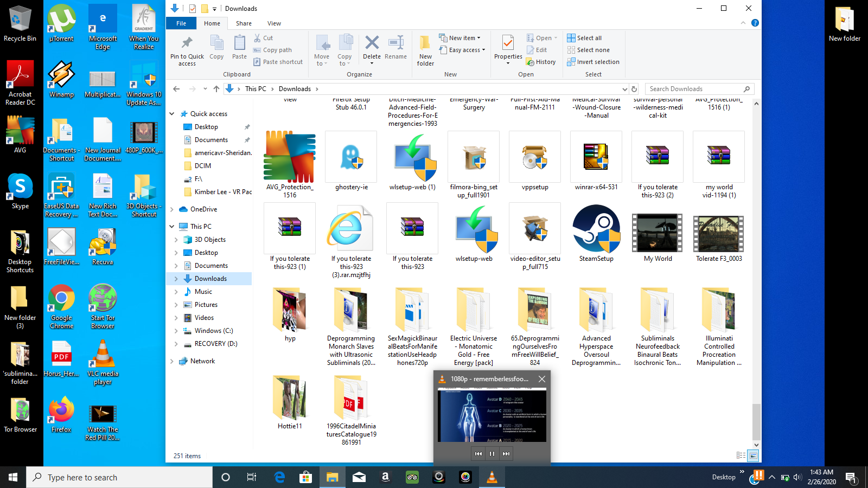
Task: Open the Copy to dropdown
Action: pos(344,50)
